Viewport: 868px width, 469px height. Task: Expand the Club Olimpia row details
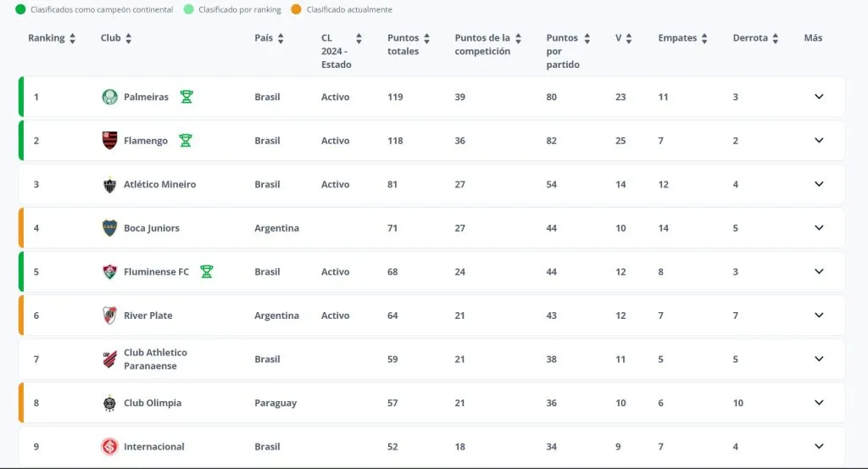(819, 403)
